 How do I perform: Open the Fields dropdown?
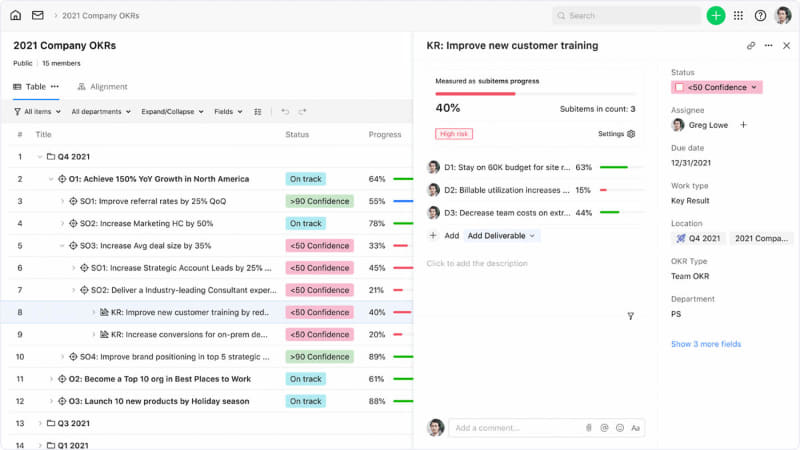[228, 112]
